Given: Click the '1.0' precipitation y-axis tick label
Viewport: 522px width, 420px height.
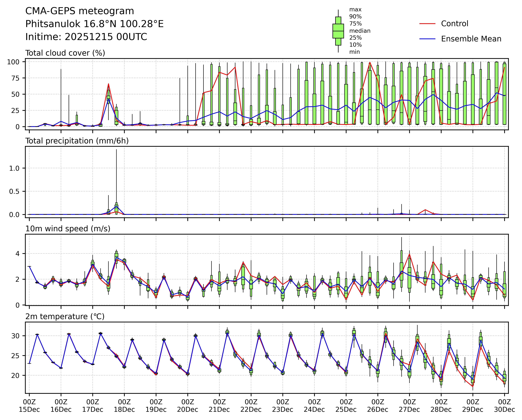Looking at the screenshot, I should point(14,168).
